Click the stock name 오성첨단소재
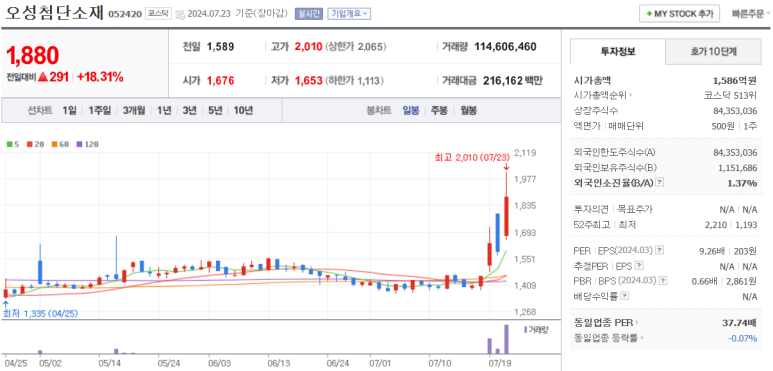 pos(55,13)
